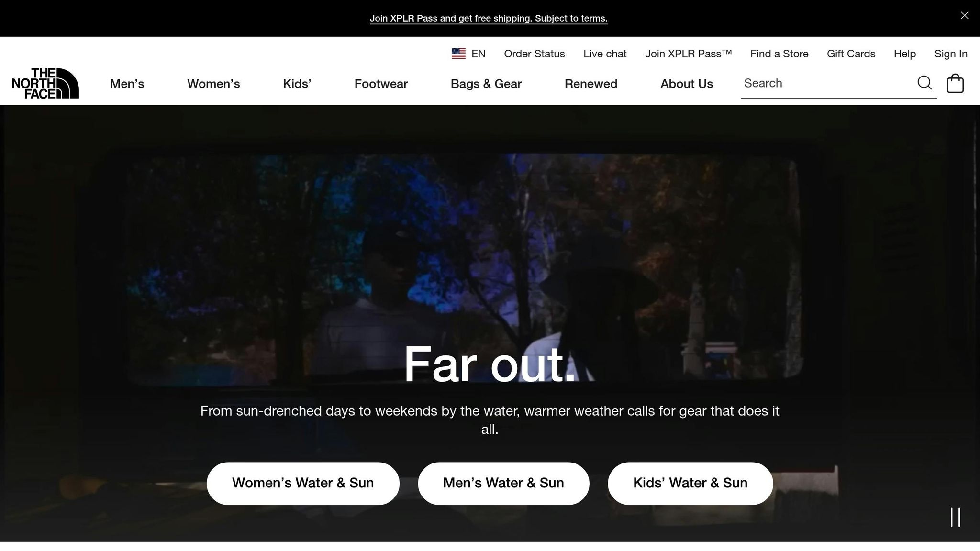Viewport: 980px width, 551px height.
Task: Open the Men's navigation menu
Action: (x=127, y=84)
